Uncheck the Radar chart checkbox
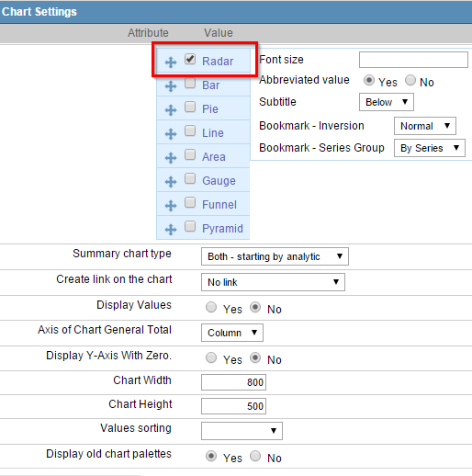This screenshot has height=476, width=472. point(190,59)
